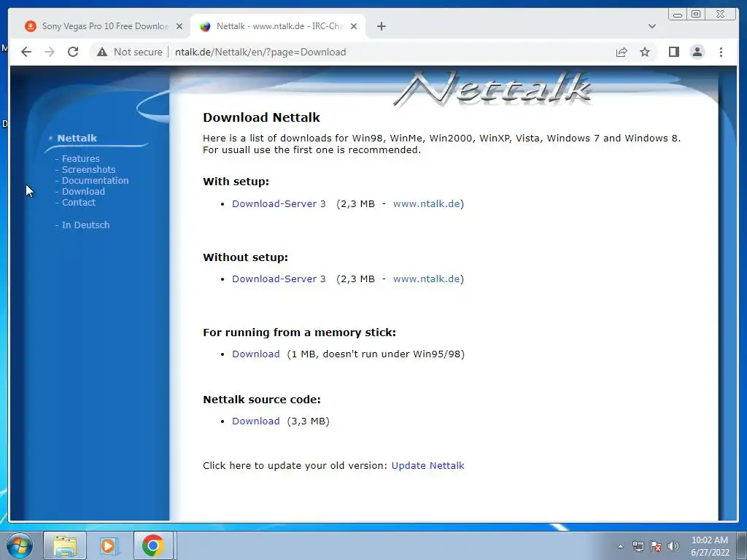Open the Features sidebar page
Viewport: 747px width, 560px height.
pos(80,158)
